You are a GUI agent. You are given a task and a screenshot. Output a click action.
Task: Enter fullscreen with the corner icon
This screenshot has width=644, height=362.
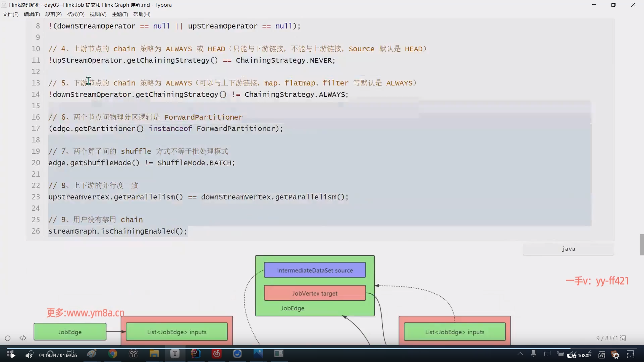click(631, 355)
